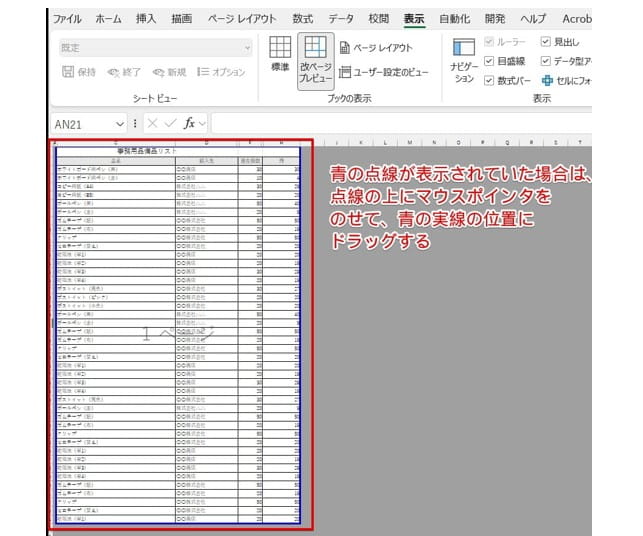
Task: Expand the fx dropdown arrow
Action: [202, 123]
